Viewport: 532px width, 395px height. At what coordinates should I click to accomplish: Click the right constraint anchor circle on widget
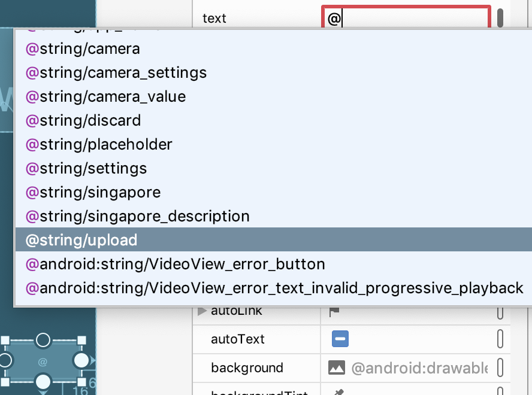81,360
